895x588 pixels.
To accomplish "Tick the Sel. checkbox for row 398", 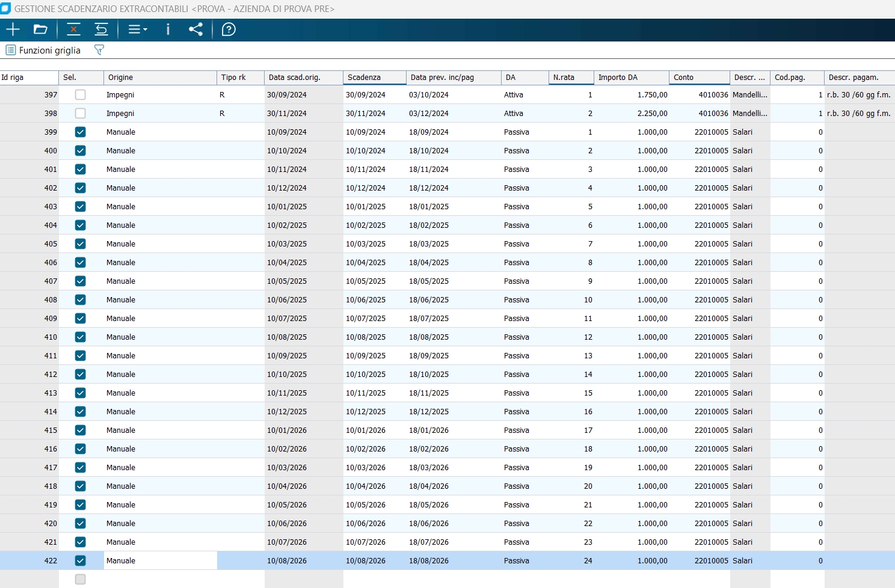I will 80,114.
